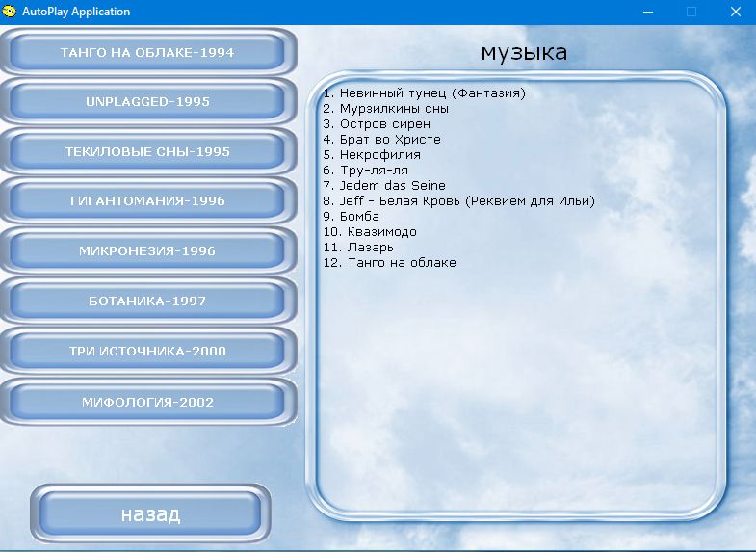Choose track 8 Jeff - Белая Кровь
The image size is (756, 552).
coord(459,201)
